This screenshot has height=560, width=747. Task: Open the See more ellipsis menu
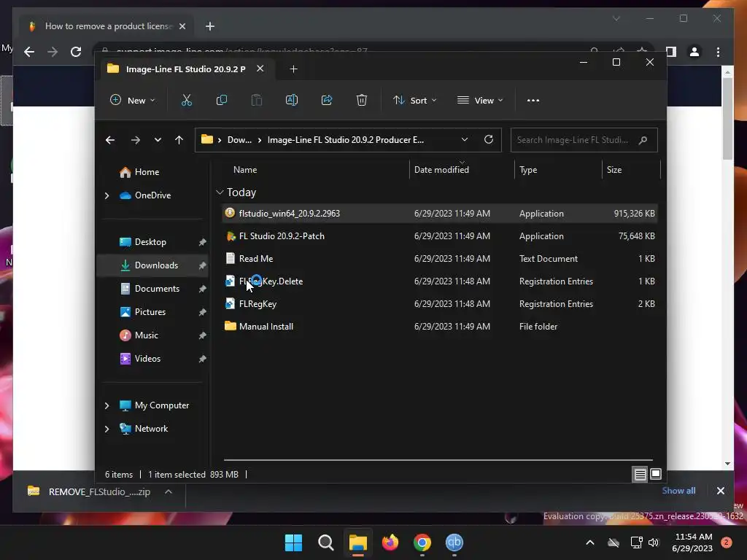(533, 100)
